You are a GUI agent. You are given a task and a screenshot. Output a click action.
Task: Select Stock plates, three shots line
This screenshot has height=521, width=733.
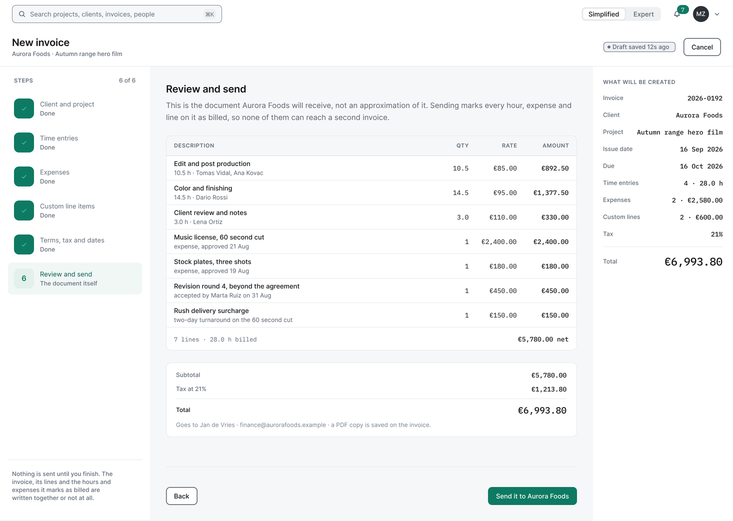pyautogui.click(x=371, y=266)
